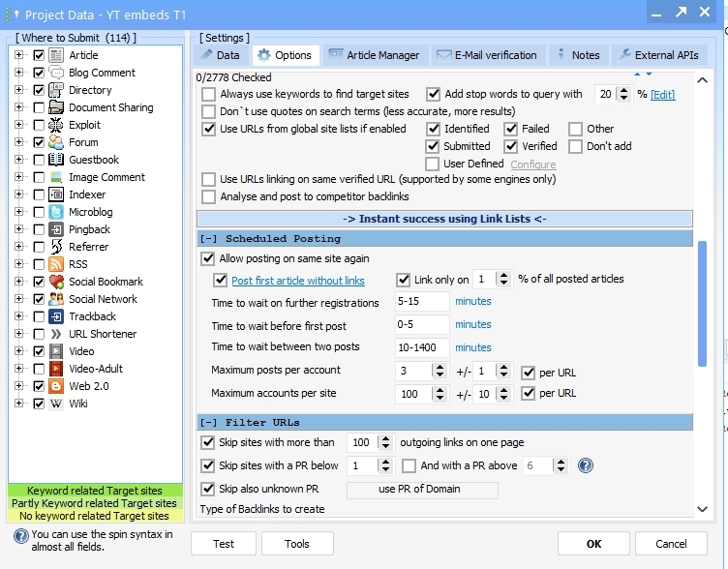Collapse the Filter URLs section
The width and height of the screenshot is (728, 569).
208,422
